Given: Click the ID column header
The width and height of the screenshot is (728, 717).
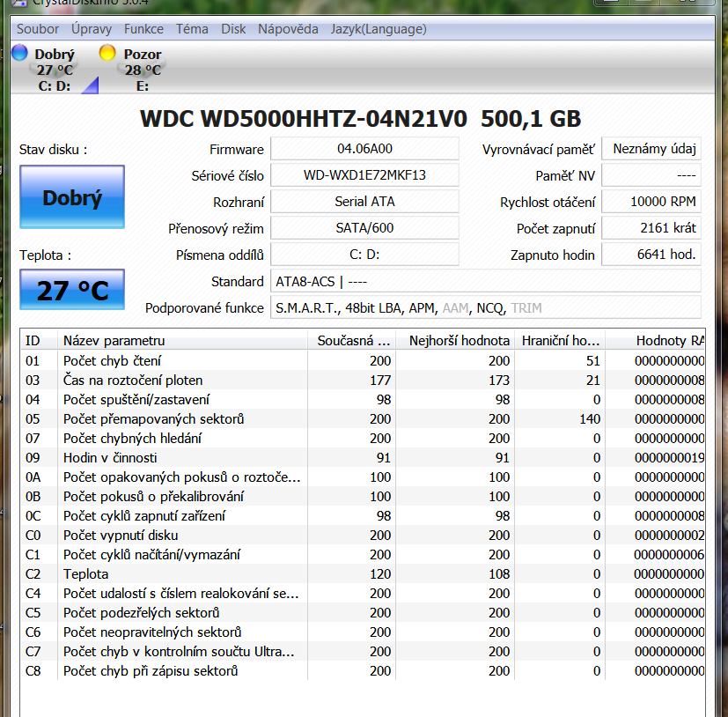Looking at the screenshot, I should 39,341.
